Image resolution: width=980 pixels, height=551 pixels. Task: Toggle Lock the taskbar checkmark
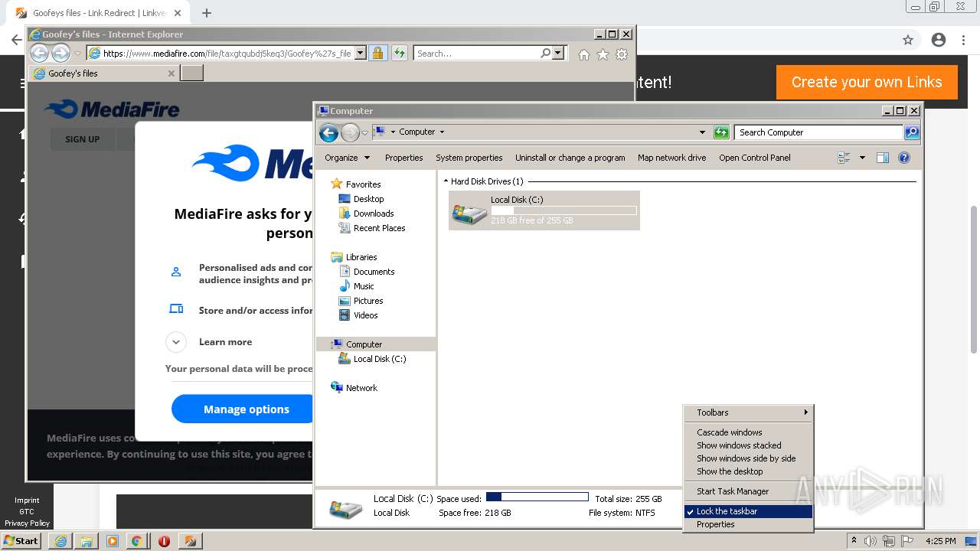pos(690,511)
